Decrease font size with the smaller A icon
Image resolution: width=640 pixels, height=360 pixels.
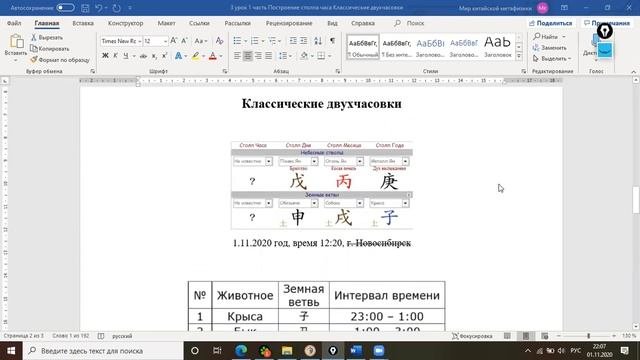184,41
